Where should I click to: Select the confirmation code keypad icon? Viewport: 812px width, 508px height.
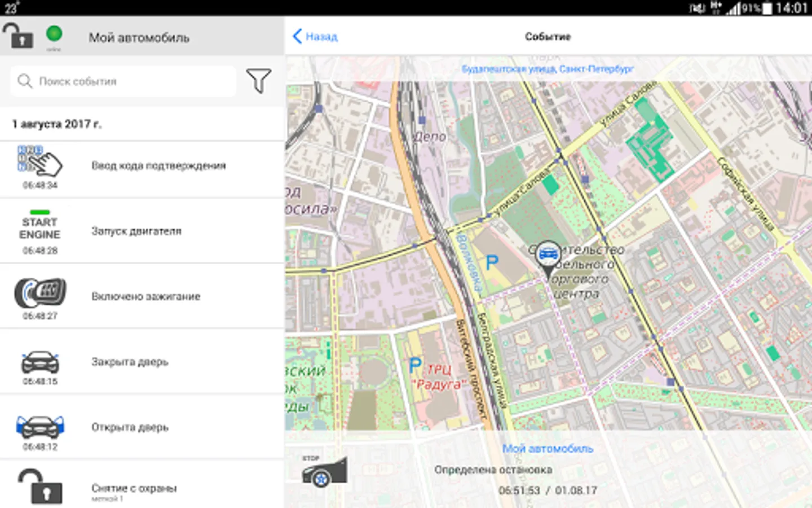coord(39,161)
